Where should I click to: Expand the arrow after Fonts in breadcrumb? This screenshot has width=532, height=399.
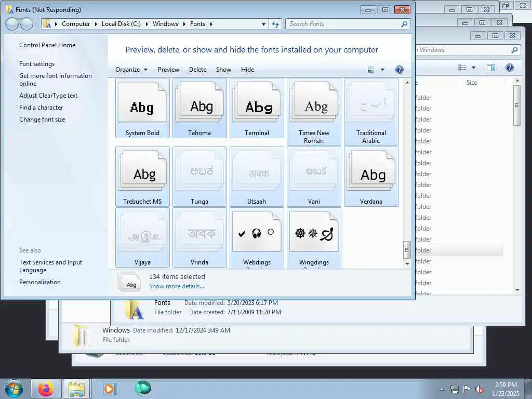pyautogui.click(x=211, y=24)
